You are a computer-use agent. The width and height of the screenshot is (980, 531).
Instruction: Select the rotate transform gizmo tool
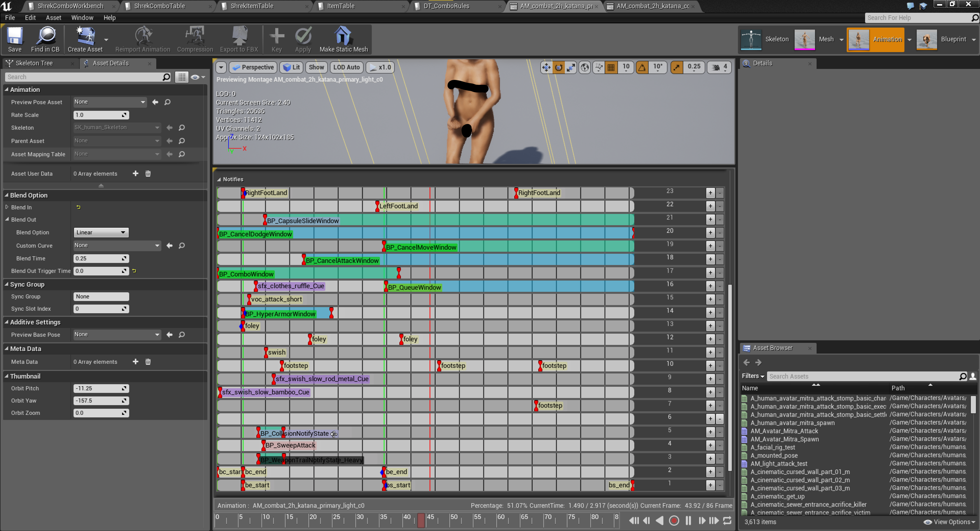558,67
